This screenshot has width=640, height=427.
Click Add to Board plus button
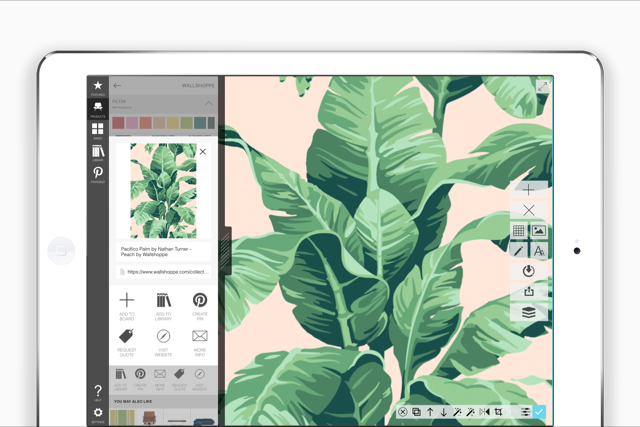127,306
